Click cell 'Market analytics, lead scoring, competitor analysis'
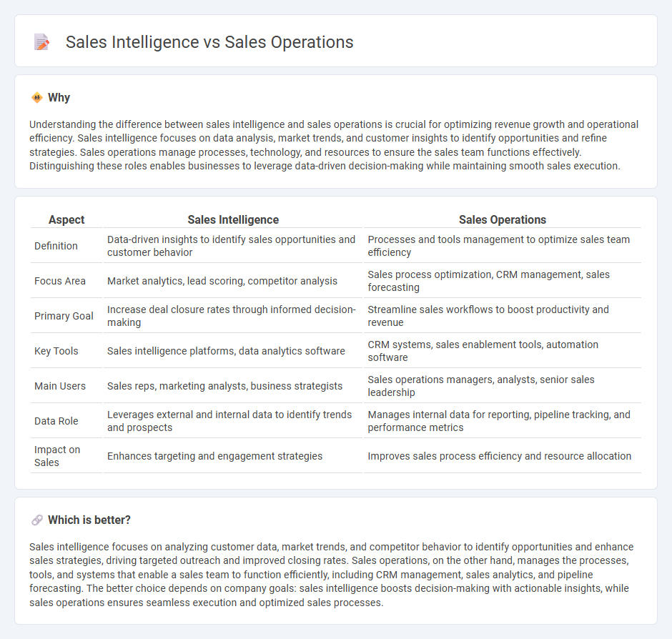672x639 pixels. [233, 281]
